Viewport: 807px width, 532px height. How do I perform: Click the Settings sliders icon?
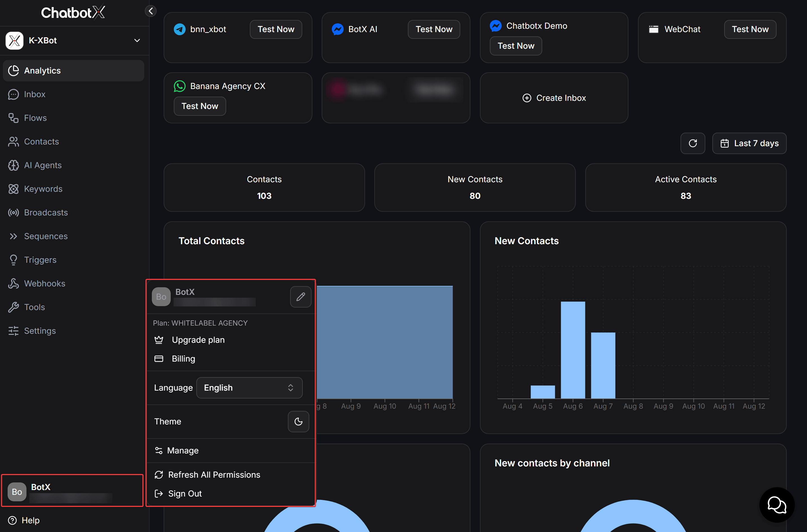pyautogui.click(x=14, y=331)
